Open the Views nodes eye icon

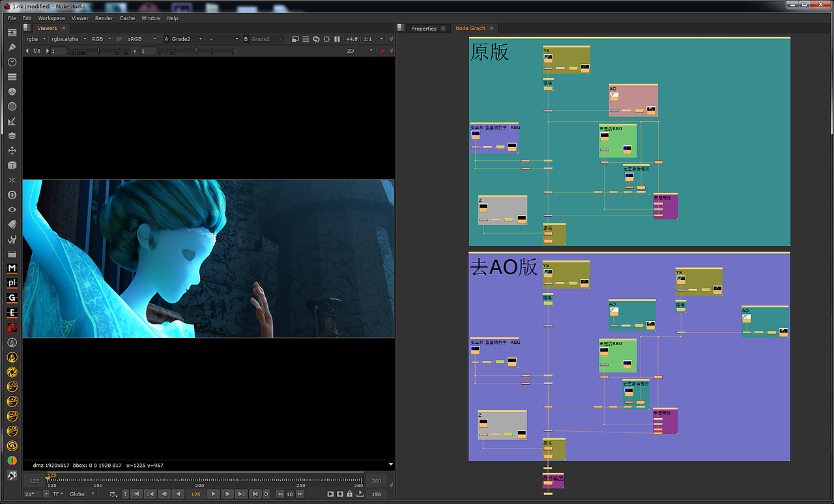[12, 210]
